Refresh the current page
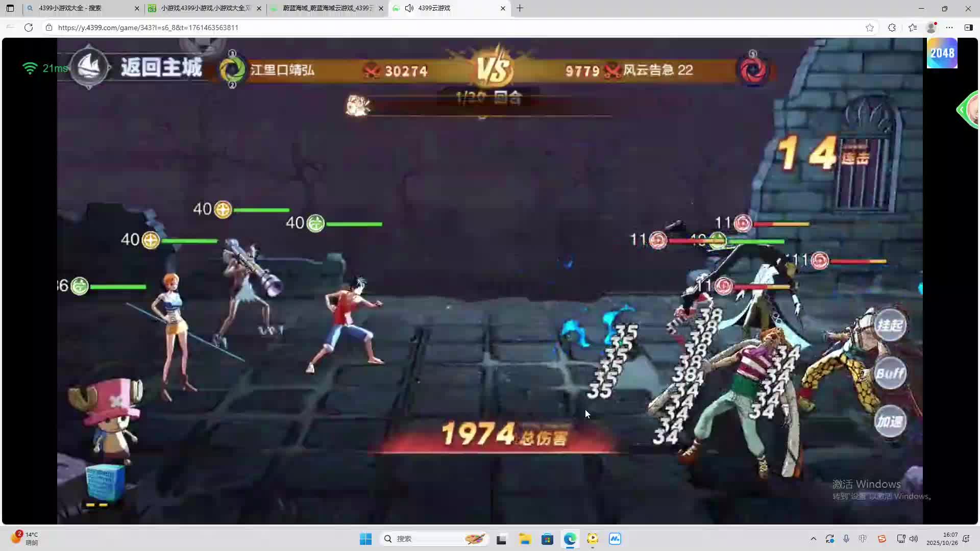 click(29, 28)
